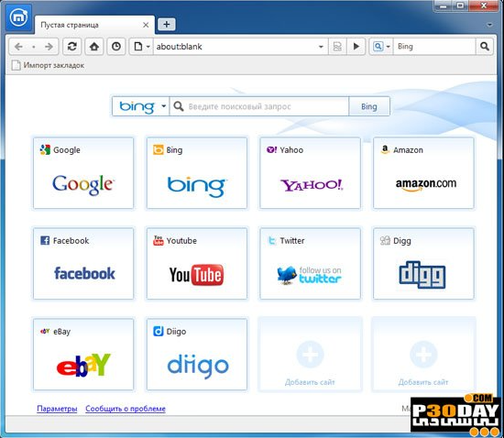Open the Youtube quick access thumbnail
504x438 pixels.
coord(197,264)
